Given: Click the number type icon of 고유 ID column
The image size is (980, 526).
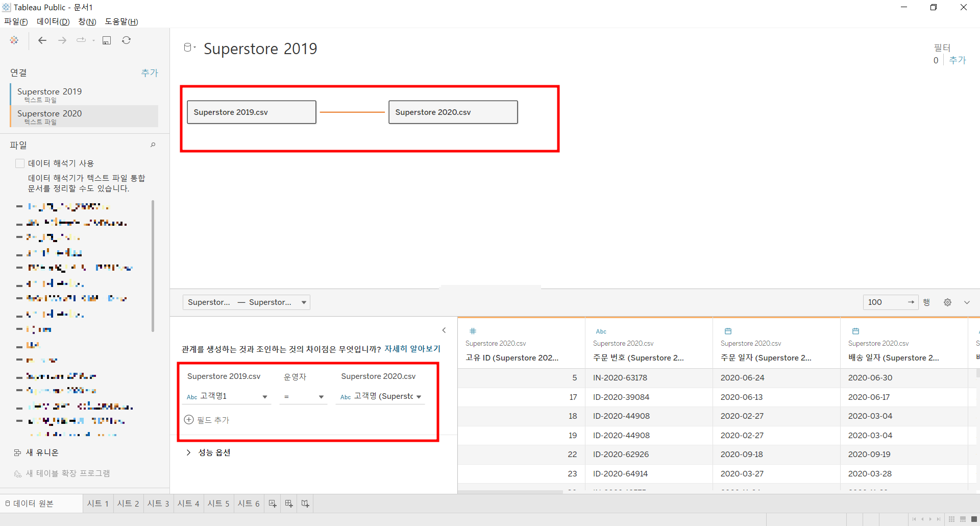Looking at the screenshot, I should pyautogui.click(x=473, y=331).
